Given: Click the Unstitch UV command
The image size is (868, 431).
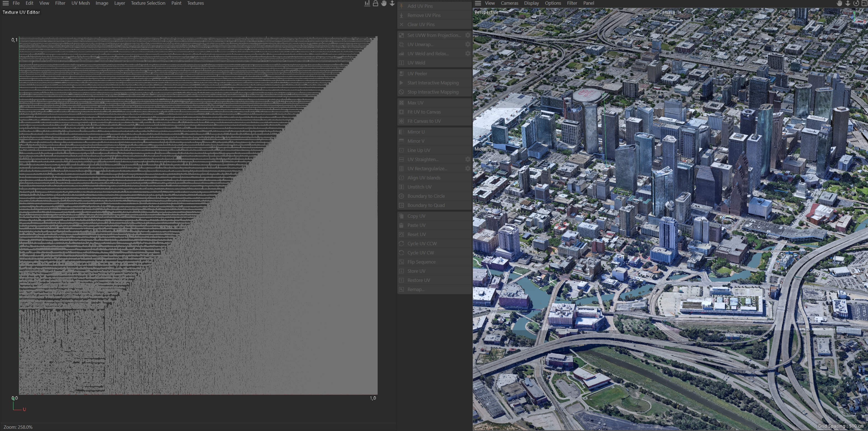Looking at the screenshot, I should pyautogui.click(x=434, y=187).
